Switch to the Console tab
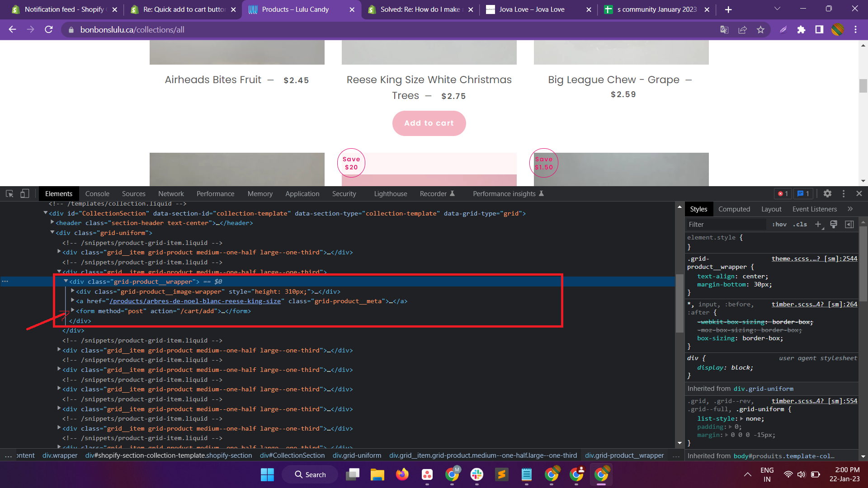Viewport: 868px width, 488px height. [x=97, y=193]
